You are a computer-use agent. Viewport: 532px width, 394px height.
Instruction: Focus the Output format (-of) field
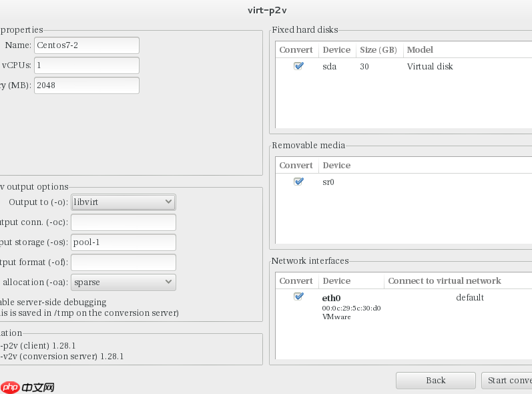tap(123, 262)
